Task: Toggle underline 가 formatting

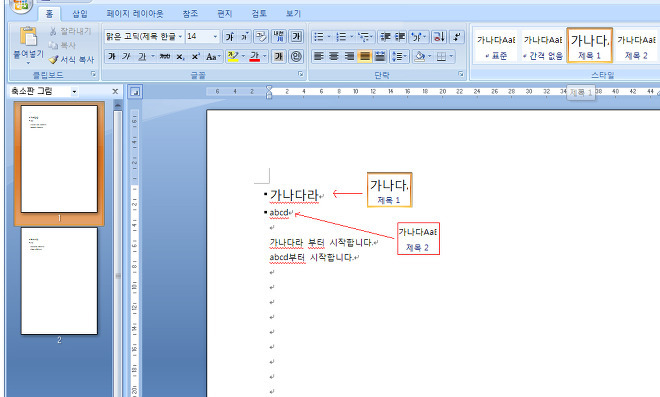Action: tap(142, 56)
